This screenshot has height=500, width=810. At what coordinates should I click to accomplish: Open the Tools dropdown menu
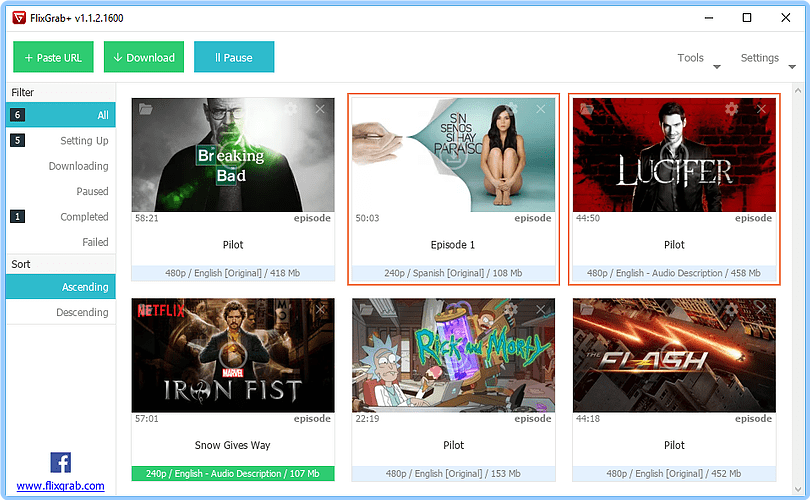pos(698,58)
